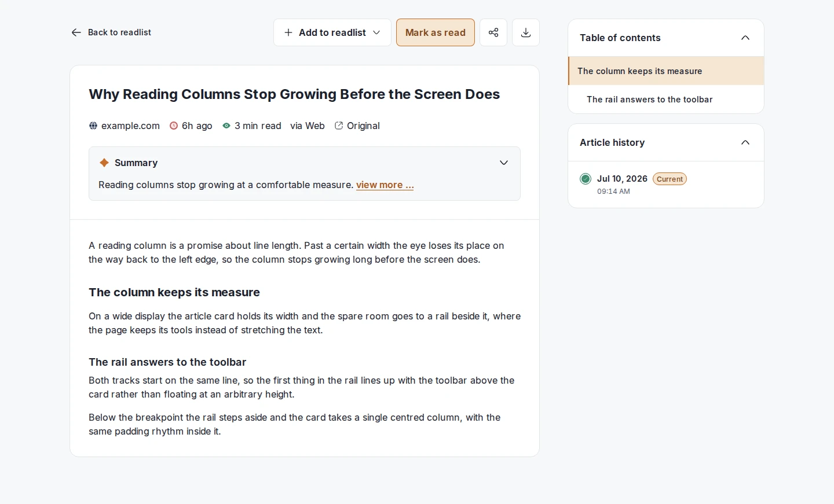Viewport: 834px width, 504px height.
Task: Click 'The rail answers to the toolbar' article heading
Action: (167, 362)
